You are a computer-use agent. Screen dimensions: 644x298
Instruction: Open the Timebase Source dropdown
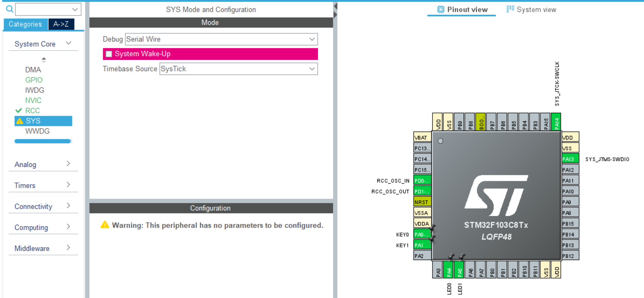pyautogui.click(x=238, y=69)
